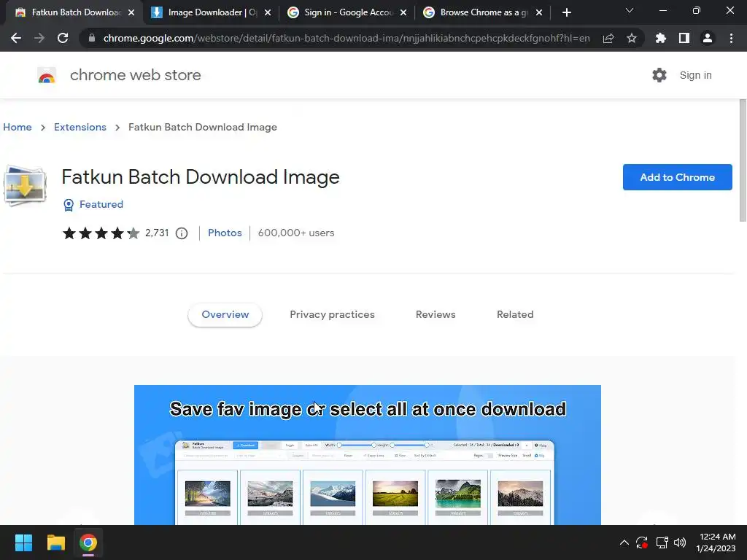Open the Chrome profile avatar icon
747x560 pixels.
pos(708,38)
